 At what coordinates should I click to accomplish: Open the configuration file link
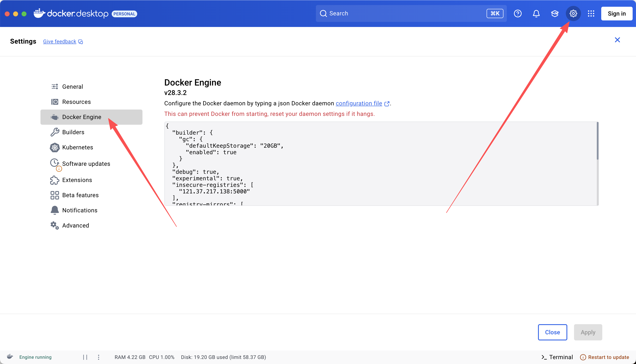(x=359, y=103)
